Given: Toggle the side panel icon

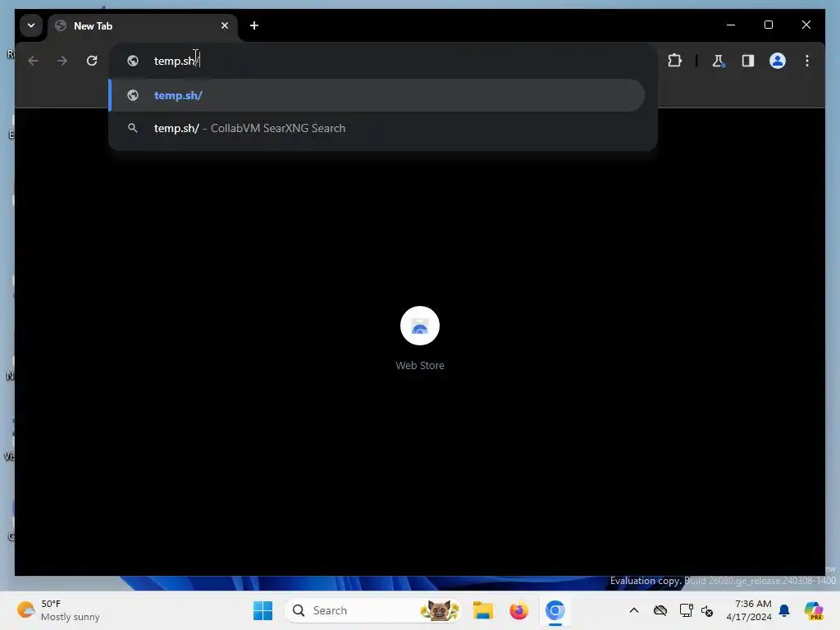Looking at the screenshot, I should (x=748, y=61).
